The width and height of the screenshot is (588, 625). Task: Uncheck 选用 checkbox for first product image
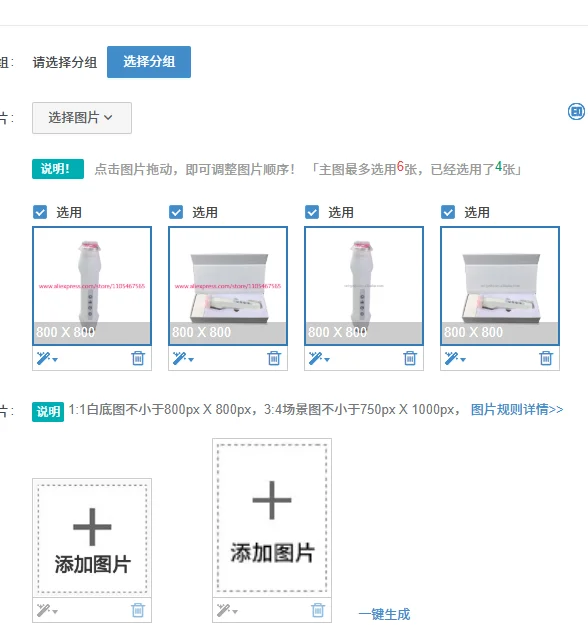(x=40, y=212)
